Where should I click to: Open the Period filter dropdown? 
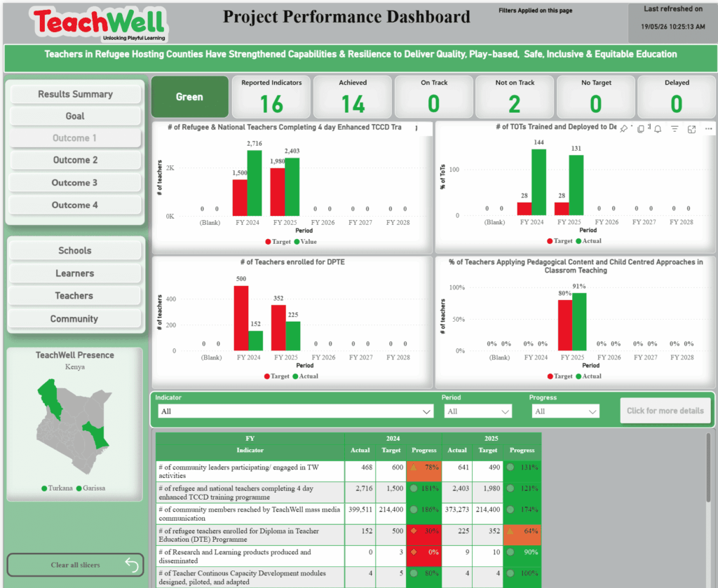tap(477, 411)
